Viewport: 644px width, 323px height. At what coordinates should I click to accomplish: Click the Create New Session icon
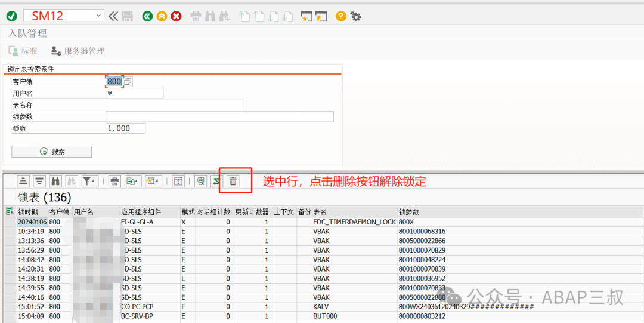click(306, 17)
